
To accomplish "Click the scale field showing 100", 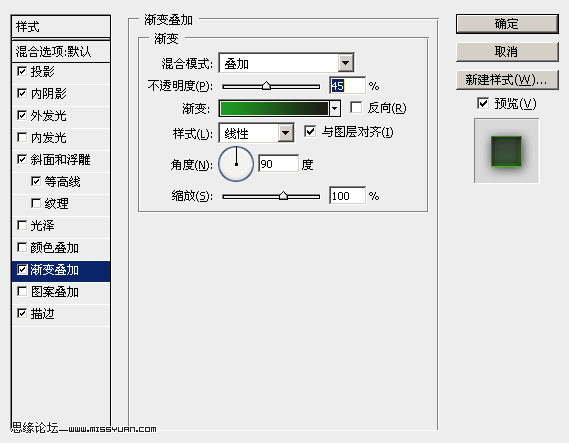I will click(347, 196).
